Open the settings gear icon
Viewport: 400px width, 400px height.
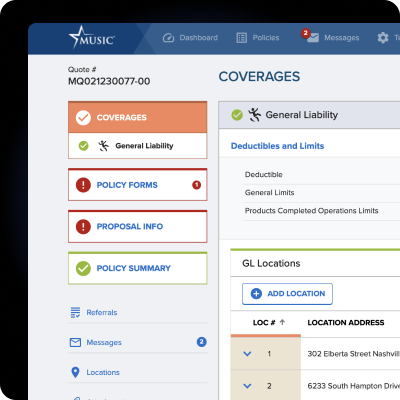click(x=383, y=38)
